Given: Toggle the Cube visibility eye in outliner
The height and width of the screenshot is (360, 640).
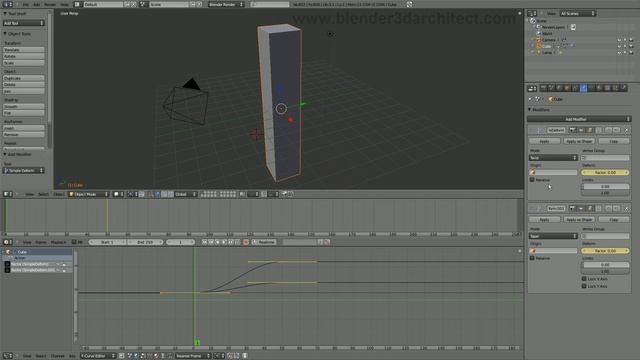Looking at the screenshot, I should point(619,46).
